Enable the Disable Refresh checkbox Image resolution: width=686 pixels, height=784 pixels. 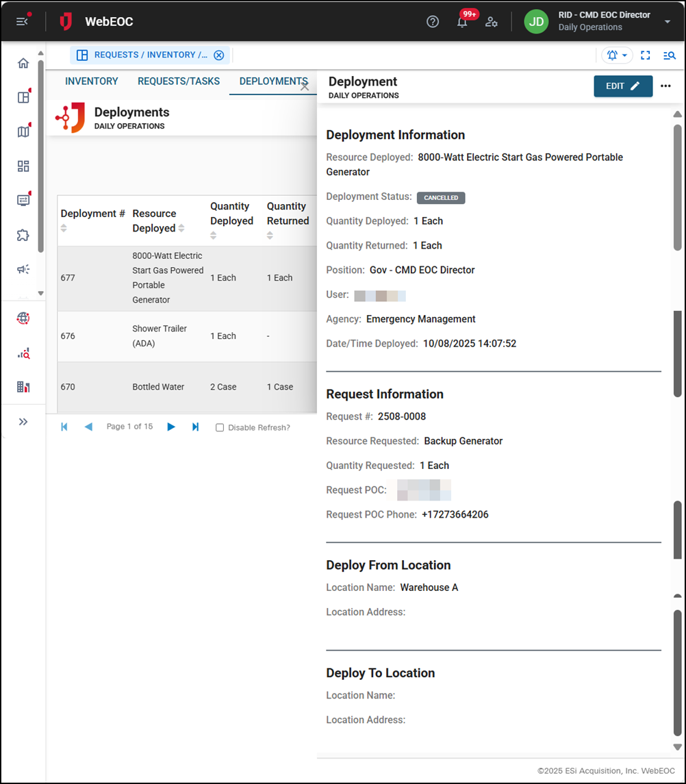pyautogui.click(x=220, y=427)
